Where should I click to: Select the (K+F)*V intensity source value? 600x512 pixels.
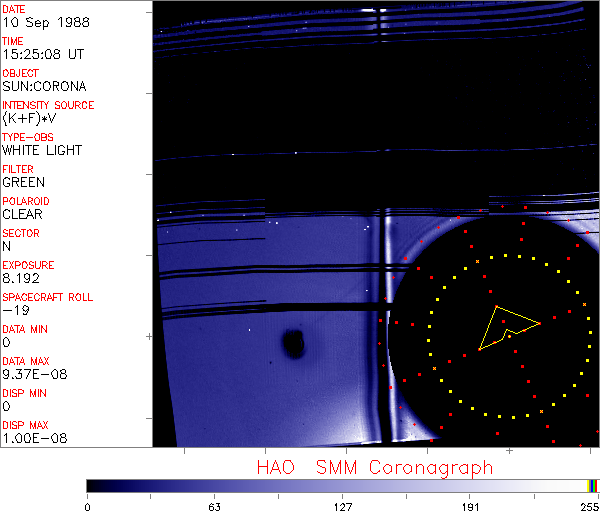coord(30,118)
